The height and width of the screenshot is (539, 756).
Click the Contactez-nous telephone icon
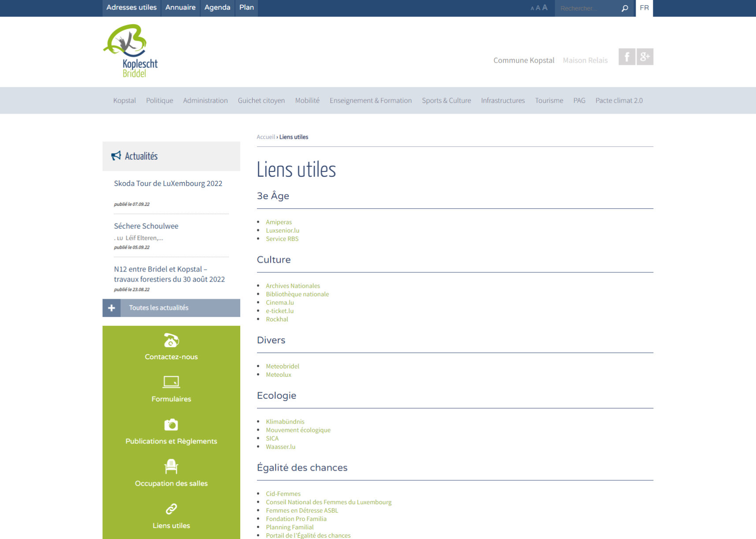[x=171, y=341]
